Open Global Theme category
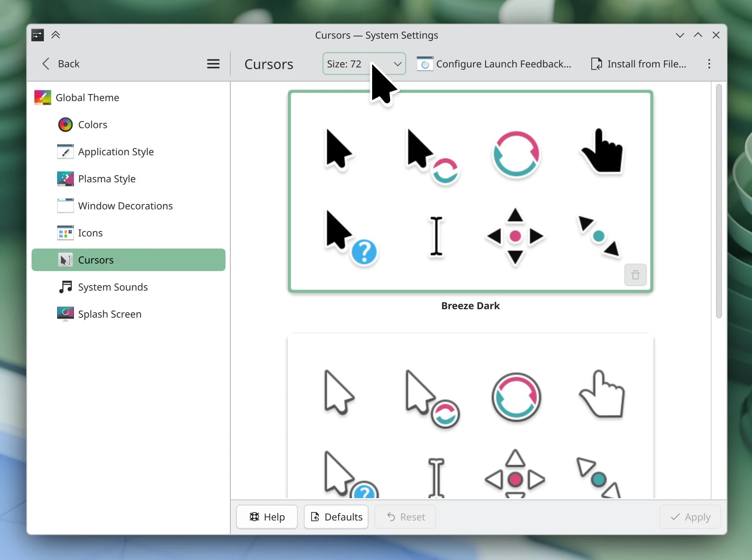 click(87, 97)
